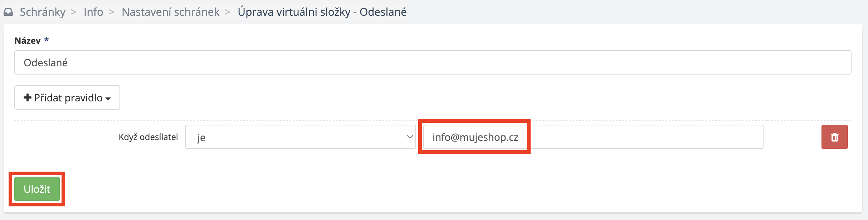Click the plus icon on Přidat pravidlo
This screenshot has height=220, width=868.
pos(28,97)
